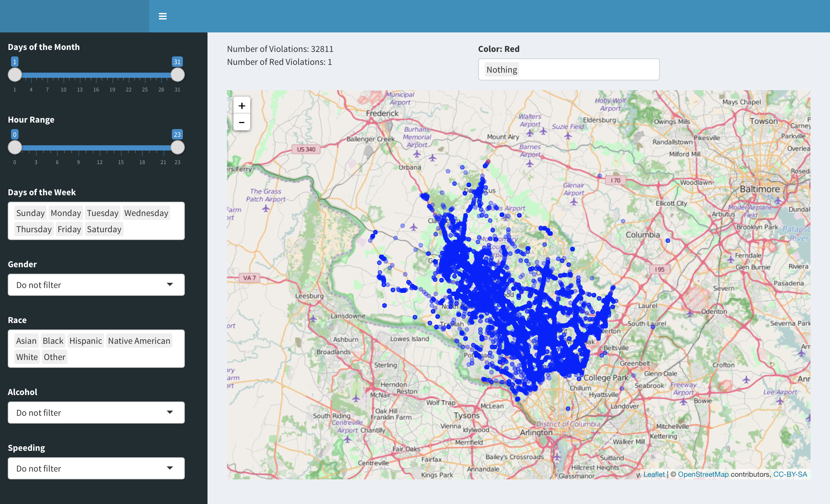Expand the Speeding filter dropdown
Image resolution: width=830 pixels, height=504 pixels.
coord(96,468)
